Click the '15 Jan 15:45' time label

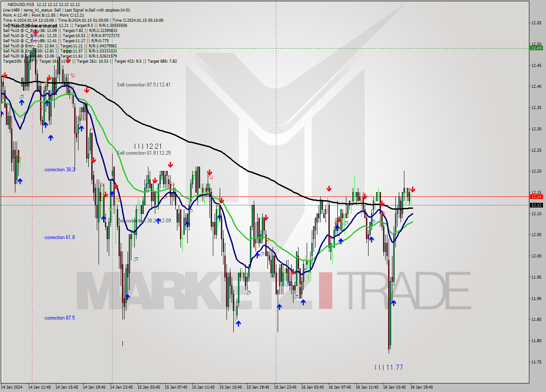(230, 387)
